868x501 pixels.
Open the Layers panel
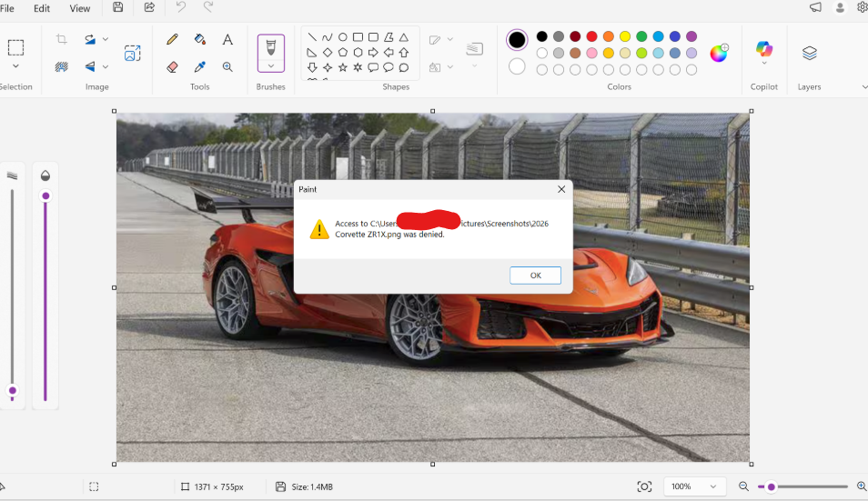click(810, 53)
